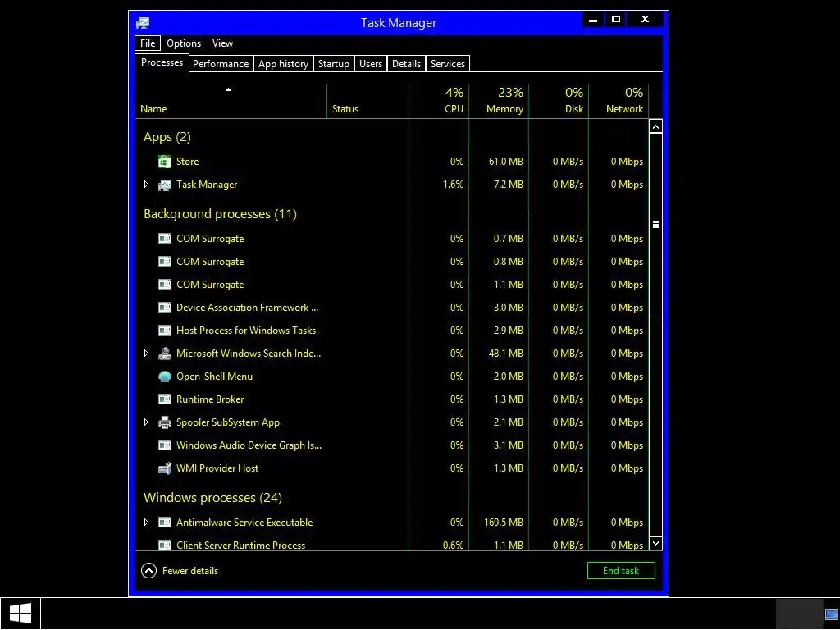Click the Task Manager process icon

(164, 185)
